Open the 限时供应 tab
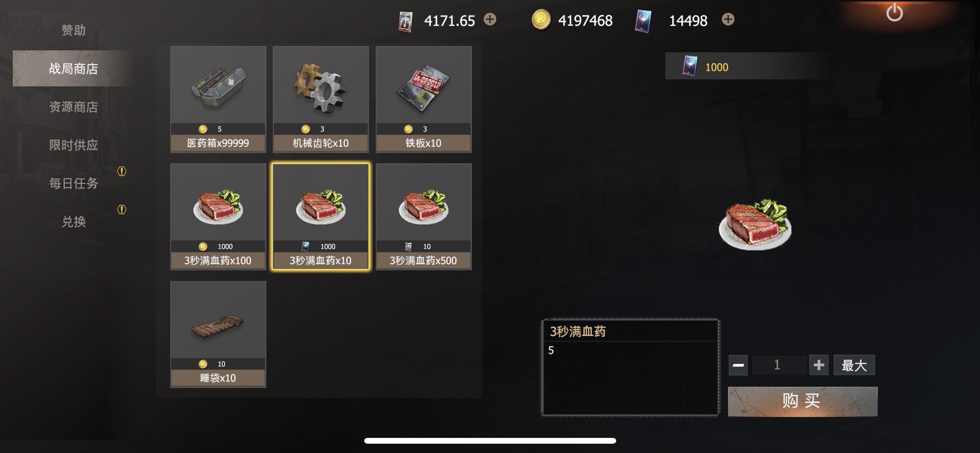Image resolution: width=980 pixels, height=453 pixels. click(x=74, y=145)
